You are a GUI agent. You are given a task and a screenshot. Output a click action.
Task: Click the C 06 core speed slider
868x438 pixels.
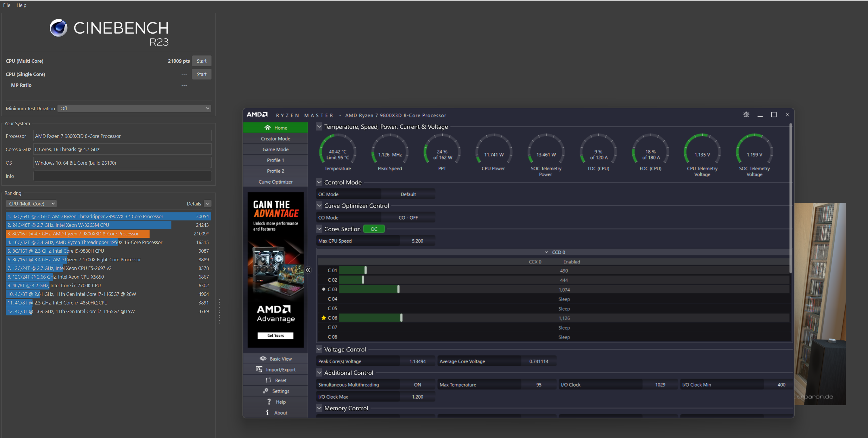[x=401, y=318]
